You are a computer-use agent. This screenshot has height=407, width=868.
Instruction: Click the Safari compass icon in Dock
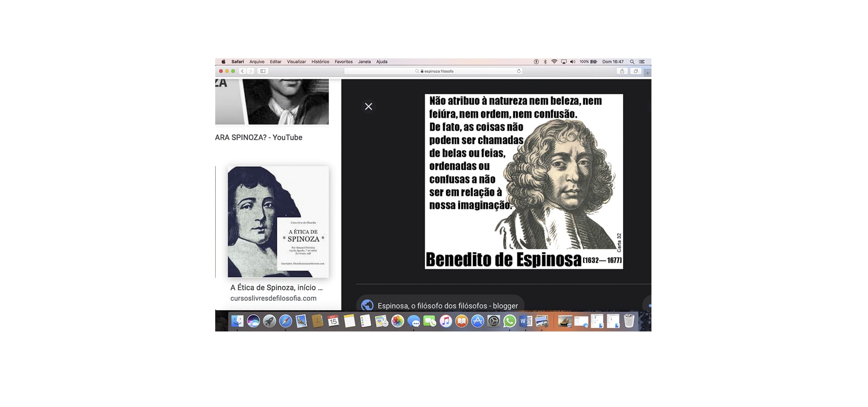point(285,321)
